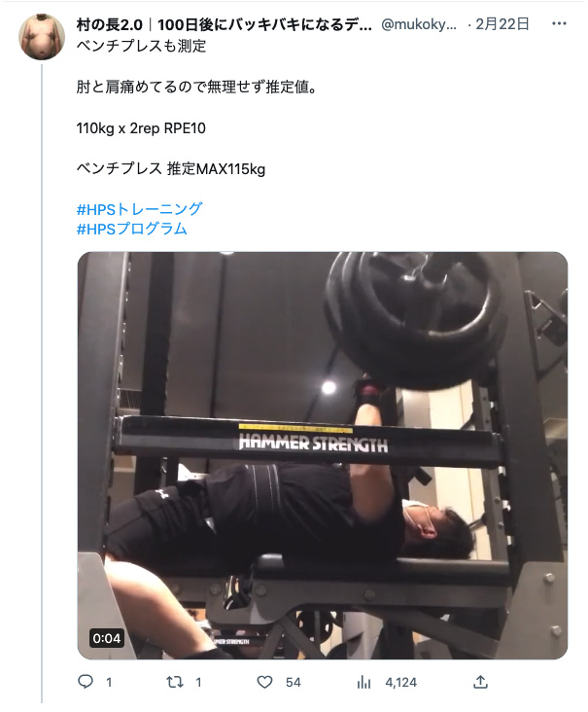Viewport: 588px width, 712px height.
Task: Open view analytics bar chart icon
Action: click(x=363, y=682)
